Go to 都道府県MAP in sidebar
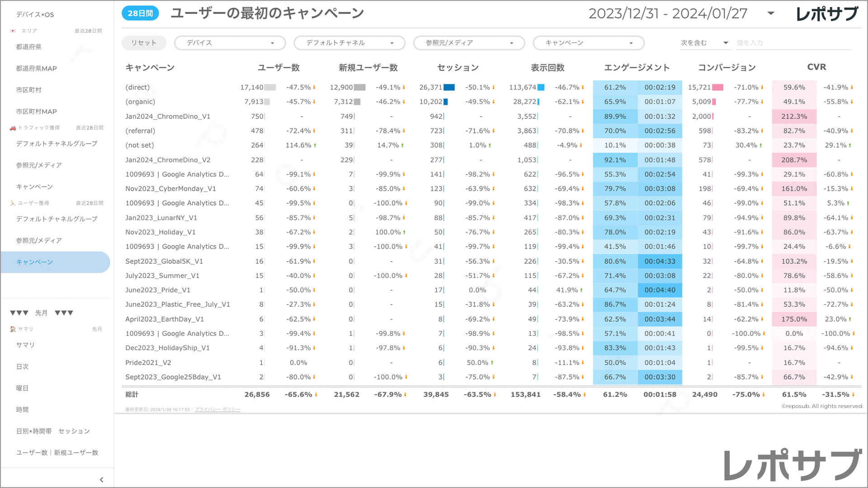868x488 pixels. [x=37, y=69]
